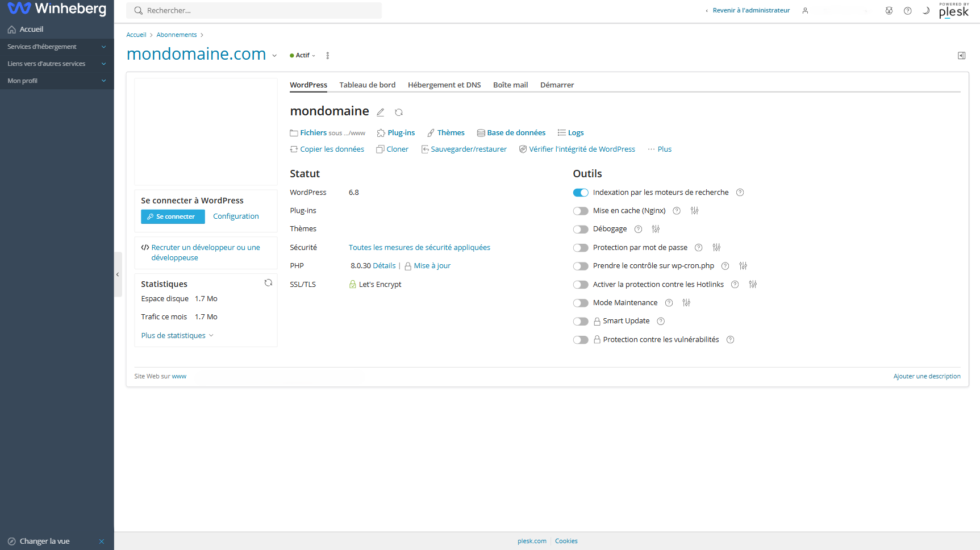Open the mondomaine.com domain dropdown arrow
The height and width of the screenshot is (550, 980).
[x=274, y=56]
